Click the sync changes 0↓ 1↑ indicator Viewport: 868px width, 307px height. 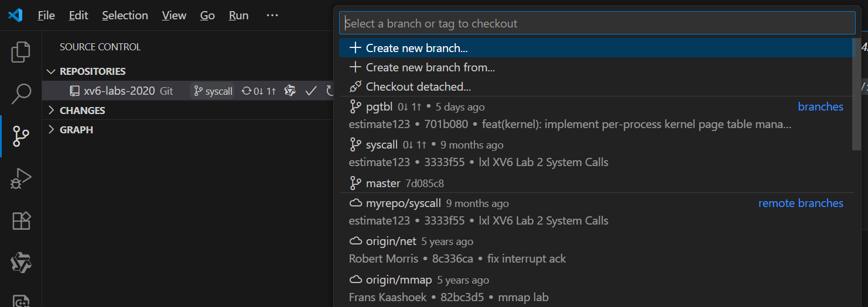[258, 91]
